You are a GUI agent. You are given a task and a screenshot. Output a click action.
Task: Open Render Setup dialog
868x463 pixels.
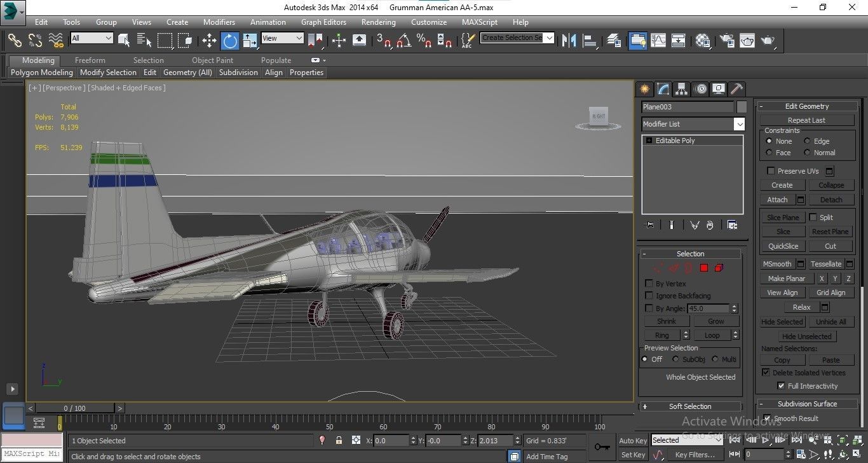[727, 40]
